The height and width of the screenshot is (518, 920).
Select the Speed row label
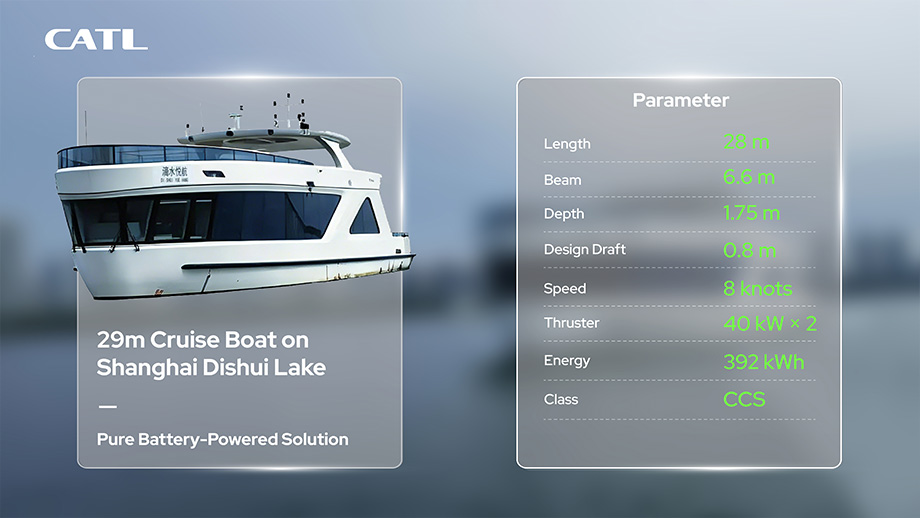pyautogui.click(x=564, y=289)
